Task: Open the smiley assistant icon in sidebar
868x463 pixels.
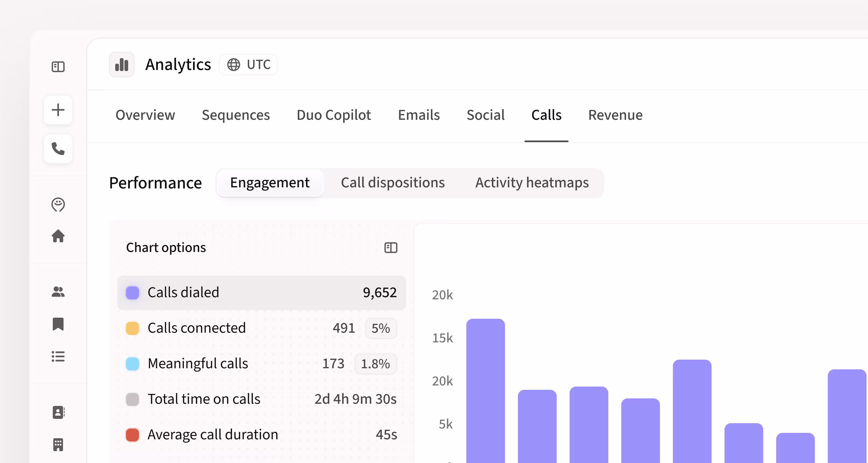Action: pos(58,205)
